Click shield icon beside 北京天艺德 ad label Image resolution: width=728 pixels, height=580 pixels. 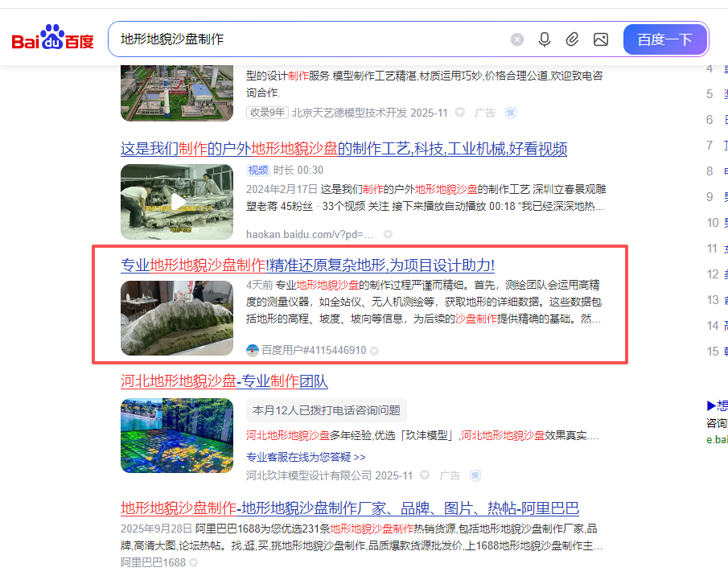(510, 113)
